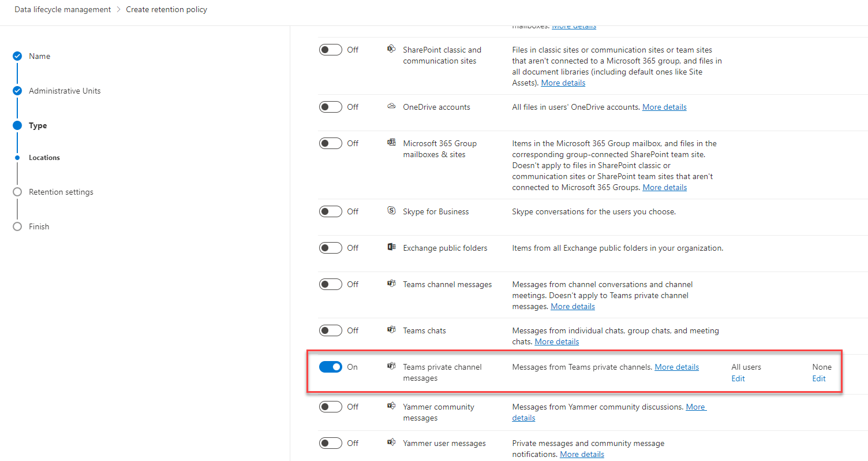Open More details for Teams private channels

[677, 367]
